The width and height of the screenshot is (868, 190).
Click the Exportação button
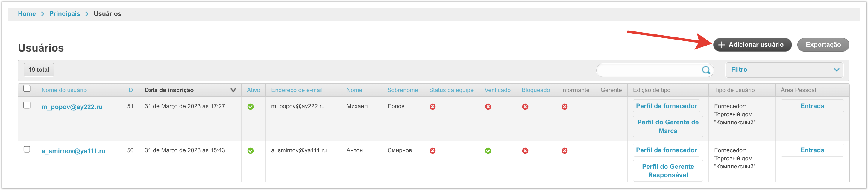coord(823,45)
